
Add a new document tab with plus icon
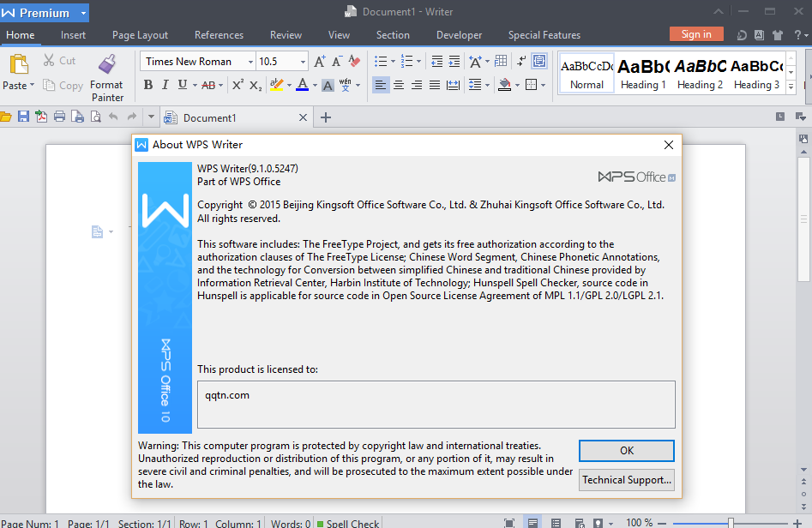click(x=325, y=117)
